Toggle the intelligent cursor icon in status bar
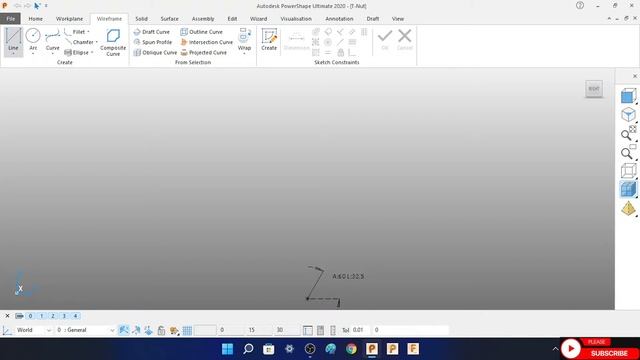 (x=124, y=330)
